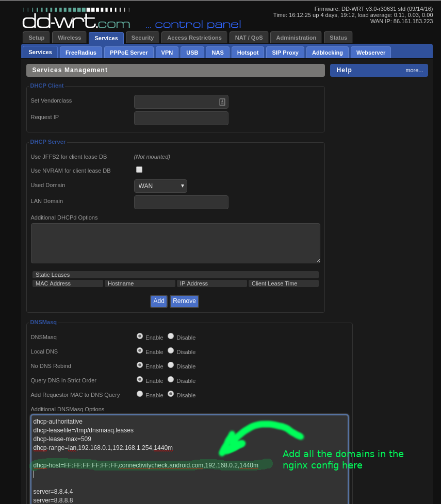
Task: Click the dhcp-range=lan line
Action: 103,448
